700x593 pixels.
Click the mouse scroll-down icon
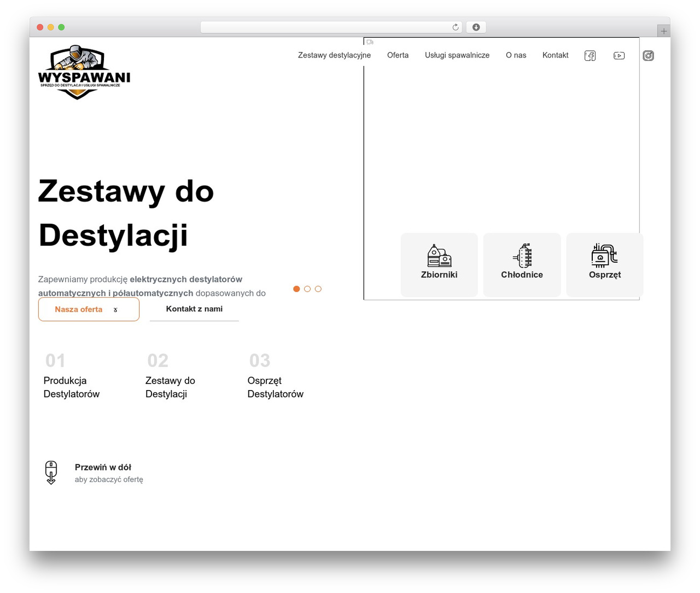tap(51, 473)
